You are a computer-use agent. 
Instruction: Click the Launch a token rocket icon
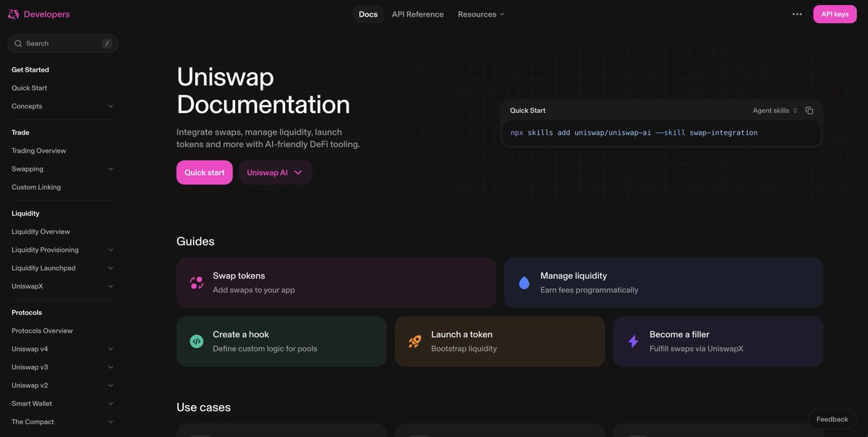tap(415, 341)
